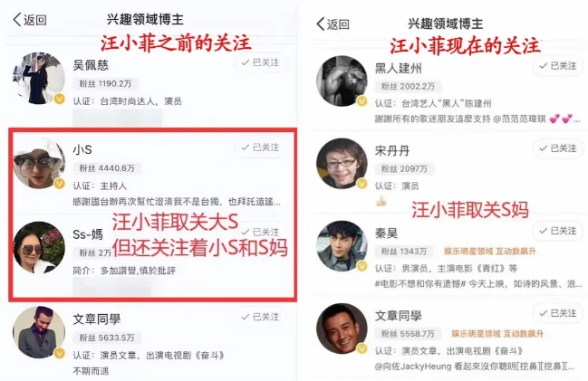The image size is (588, 381).
Task: Toggle 已关注 for left-side 文章同學
Action: (x=261, y=317)
